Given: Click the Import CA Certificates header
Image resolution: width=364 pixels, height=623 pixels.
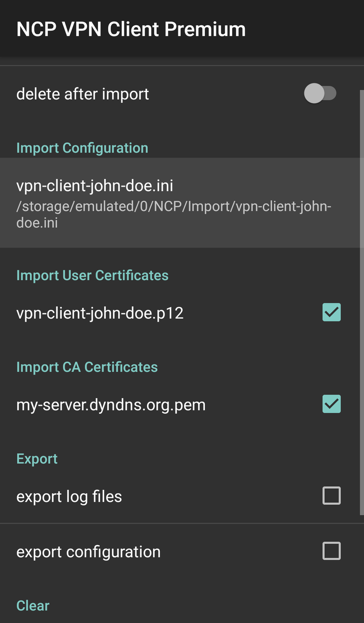Looking at the screenshot, I should [x=87, y=367].
